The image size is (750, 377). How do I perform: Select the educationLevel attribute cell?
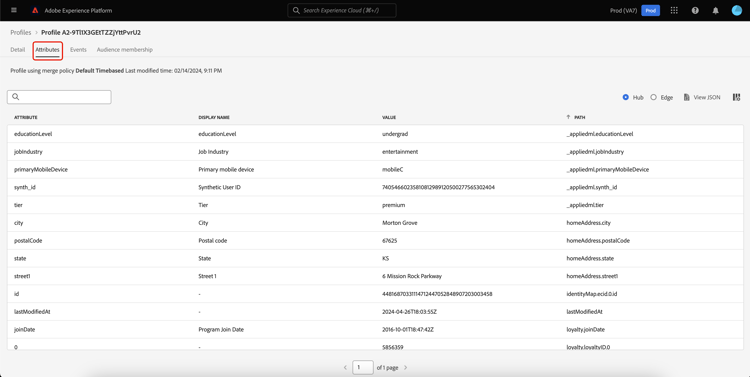33,134
